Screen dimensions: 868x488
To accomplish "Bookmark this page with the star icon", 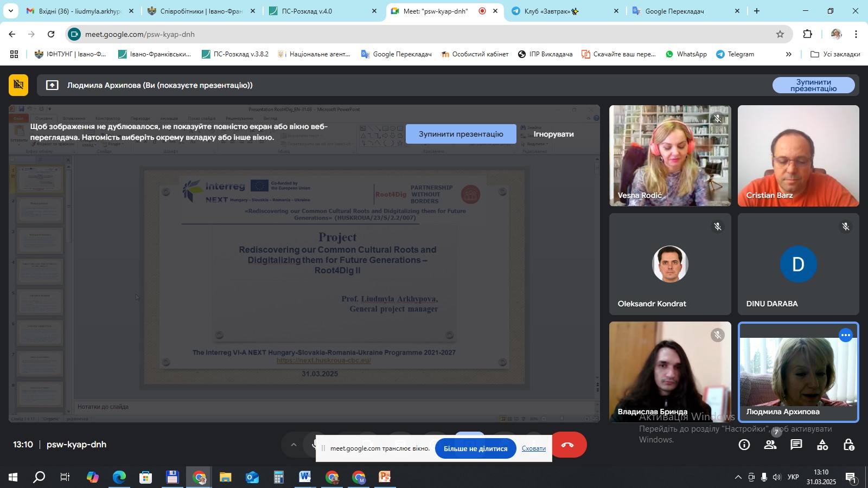I will (x=780, y=34).
